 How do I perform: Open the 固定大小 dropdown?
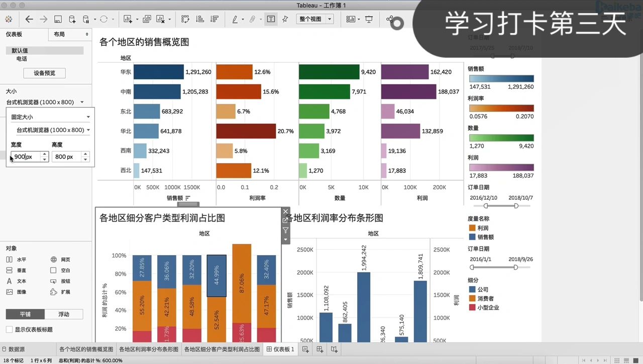[50, 117]
